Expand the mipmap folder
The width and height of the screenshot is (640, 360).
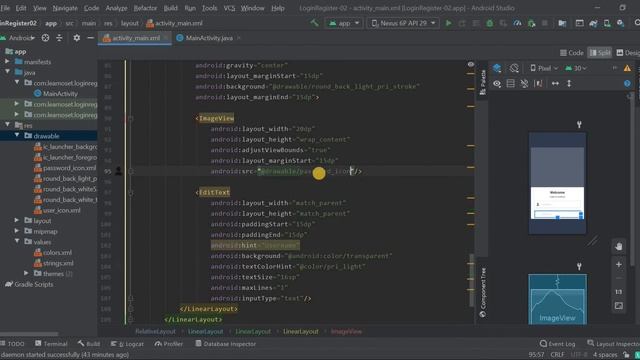[17, 231]
